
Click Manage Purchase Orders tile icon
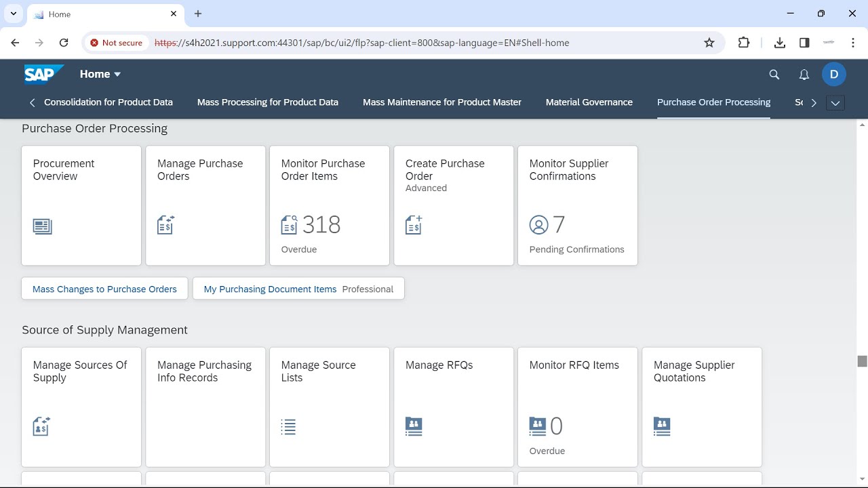tap(166, 225)
